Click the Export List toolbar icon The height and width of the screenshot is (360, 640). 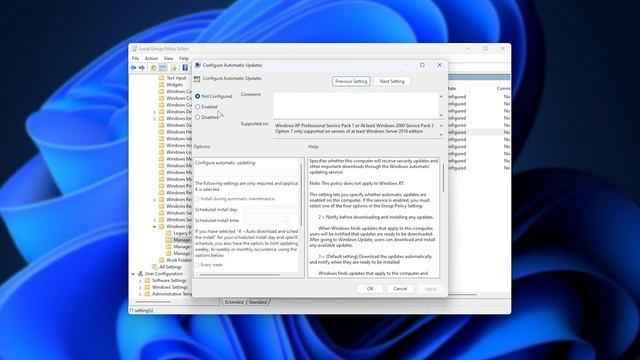[x=174, y=68]
